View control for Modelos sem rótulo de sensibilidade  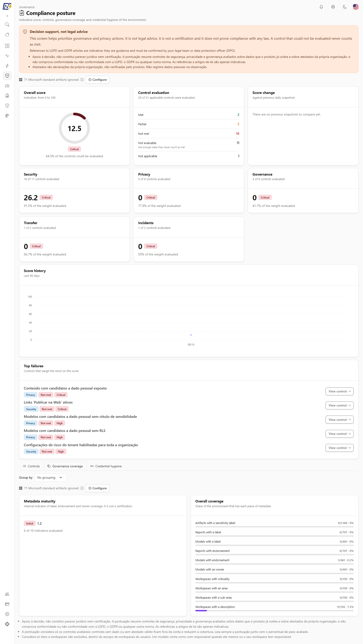(339, 420)
